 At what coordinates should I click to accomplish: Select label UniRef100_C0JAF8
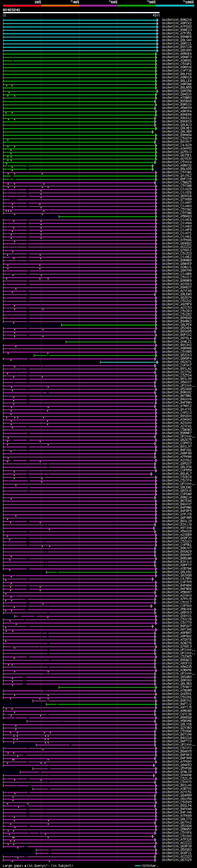tap(177, 230)
